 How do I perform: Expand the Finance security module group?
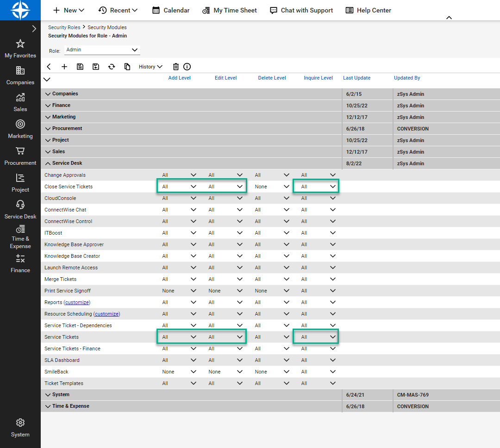[48, 106]
